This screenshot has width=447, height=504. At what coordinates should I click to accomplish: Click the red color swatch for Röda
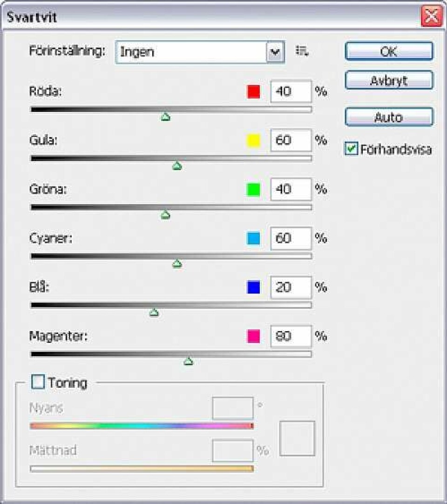click(x=253, y=92)
